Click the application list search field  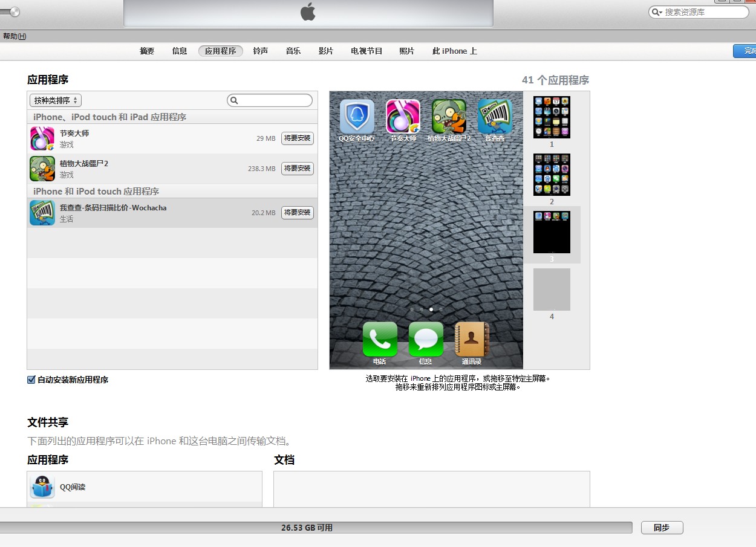point(270,100)
